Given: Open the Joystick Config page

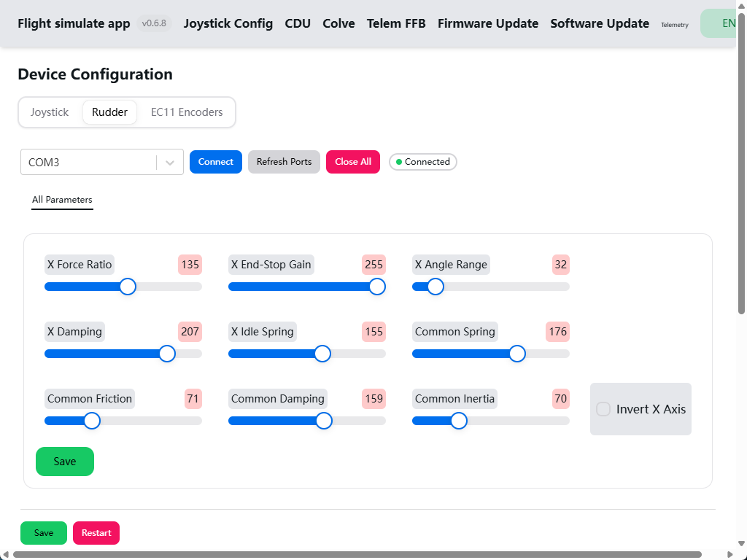Looking at the screenshot, I should tap(228, 23).
